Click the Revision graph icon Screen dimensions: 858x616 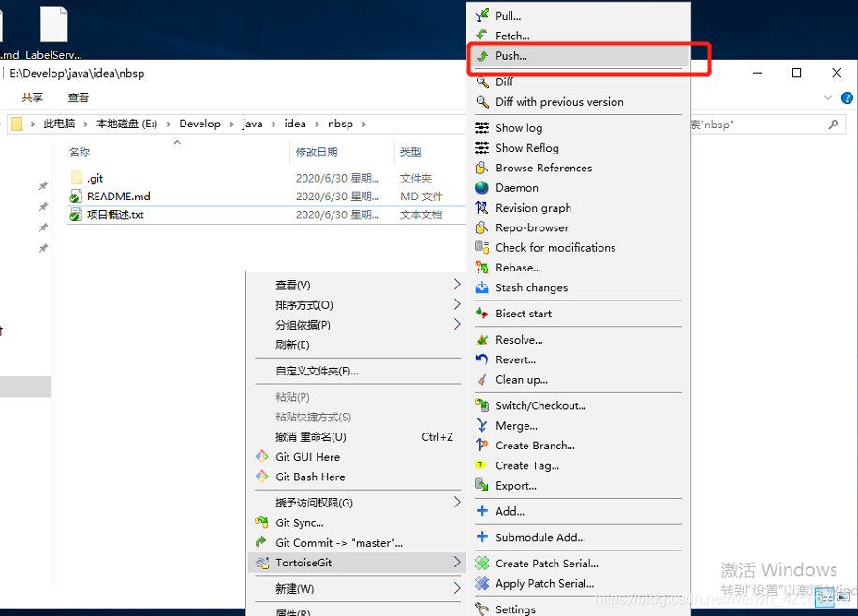click(482, 208)
